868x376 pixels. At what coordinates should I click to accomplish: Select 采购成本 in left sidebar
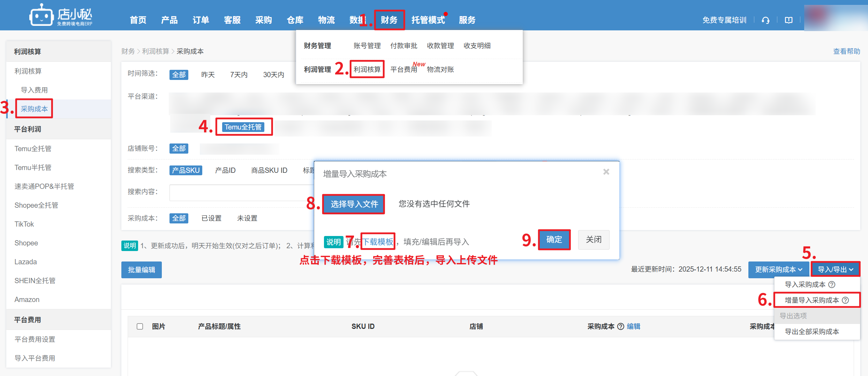(x=34, y=109)
